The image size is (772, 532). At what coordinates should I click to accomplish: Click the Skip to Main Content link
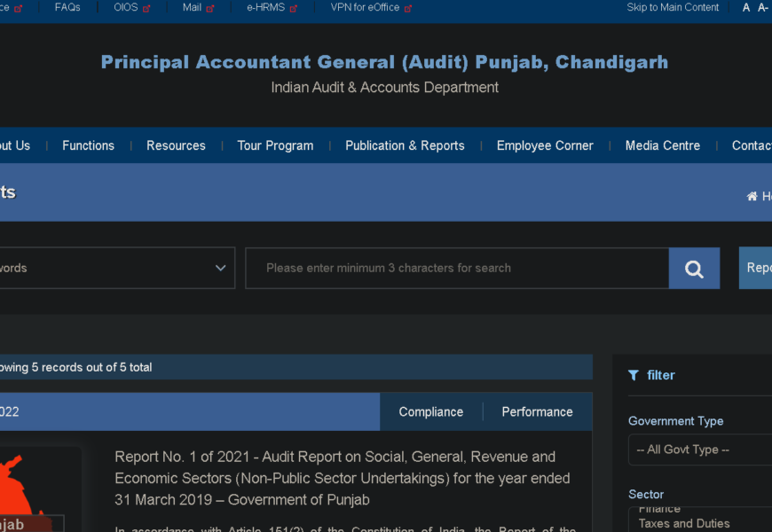[673, 8]
